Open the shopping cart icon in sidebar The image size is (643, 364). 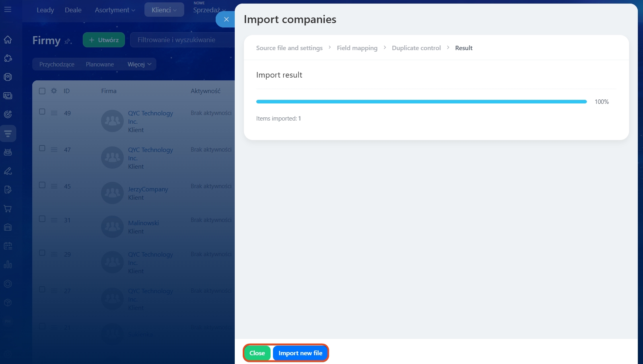click(x=8, y=208)
